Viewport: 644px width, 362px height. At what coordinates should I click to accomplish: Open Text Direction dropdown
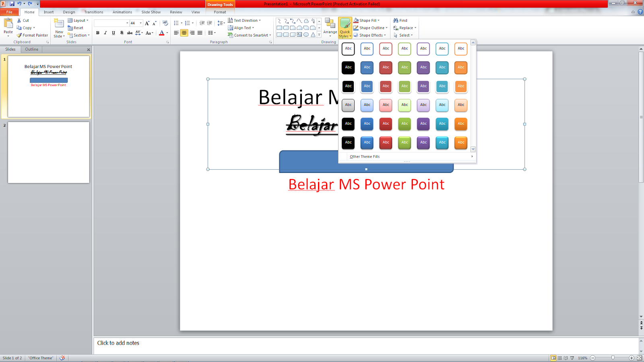[244, 21]
